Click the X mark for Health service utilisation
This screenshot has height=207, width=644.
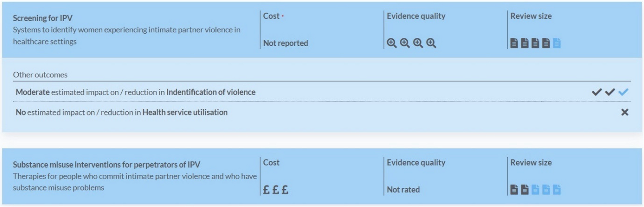[x=625, y=112]
